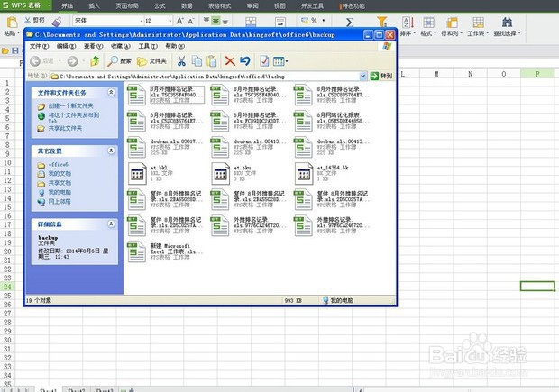The width and height of the screenshot is (559, 392).
Task: Go to office6 folder link
Action: pyautogui.click(x=53, y=165)
